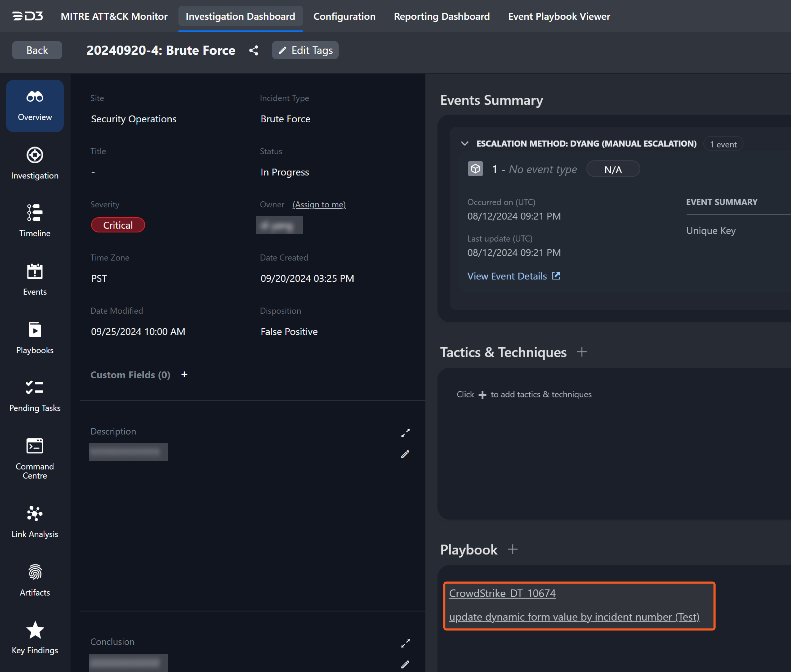Screen dimensions: 791x672
Task: Expand the Description field fullscreen
Action: point(405,433)
